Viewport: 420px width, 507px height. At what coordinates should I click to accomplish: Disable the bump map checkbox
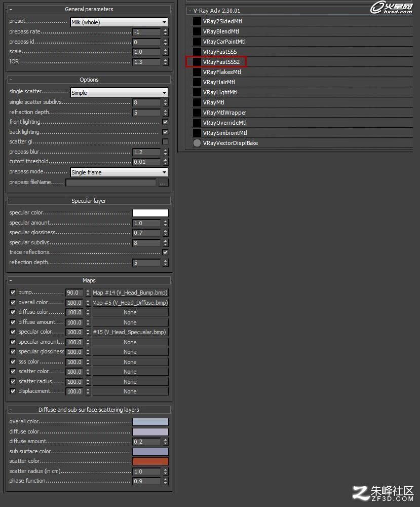pyautogui.click(x=13, y=293)
